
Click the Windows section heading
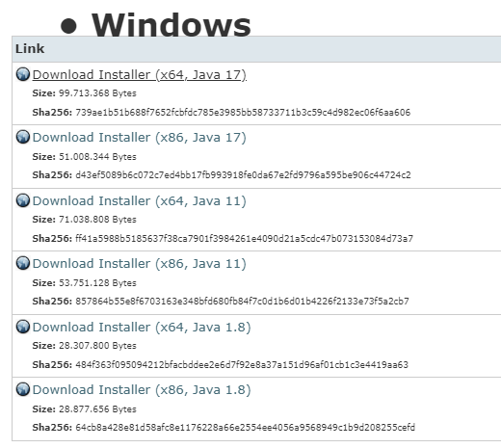tap(171, 25)
